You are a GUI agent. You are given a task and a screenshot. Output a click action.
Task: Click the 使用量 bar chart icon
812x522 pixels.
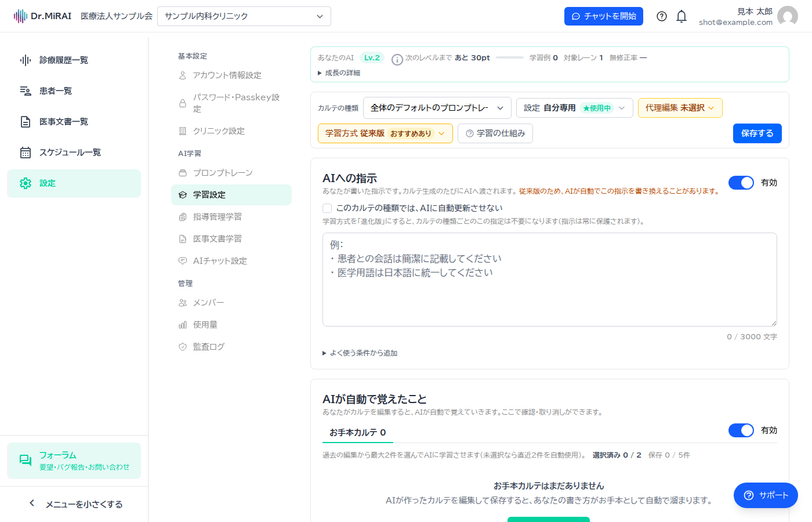point(183,325)
